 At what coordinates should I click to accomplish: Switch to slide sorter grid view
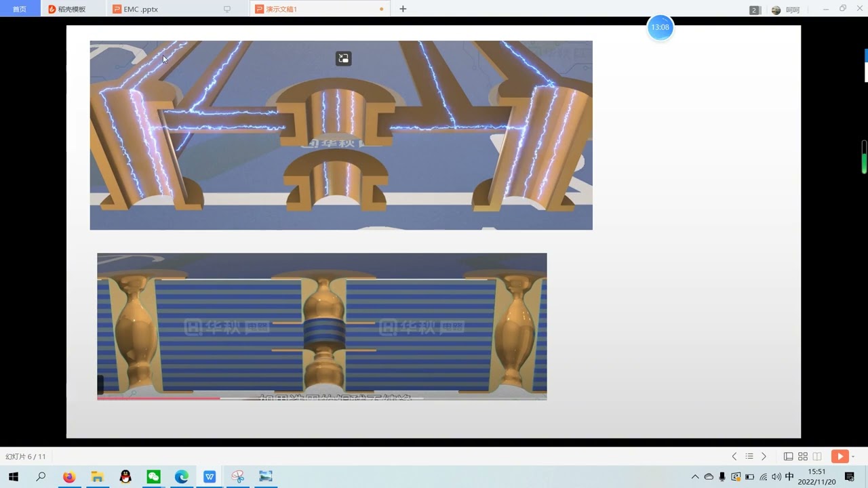[803, 457]
